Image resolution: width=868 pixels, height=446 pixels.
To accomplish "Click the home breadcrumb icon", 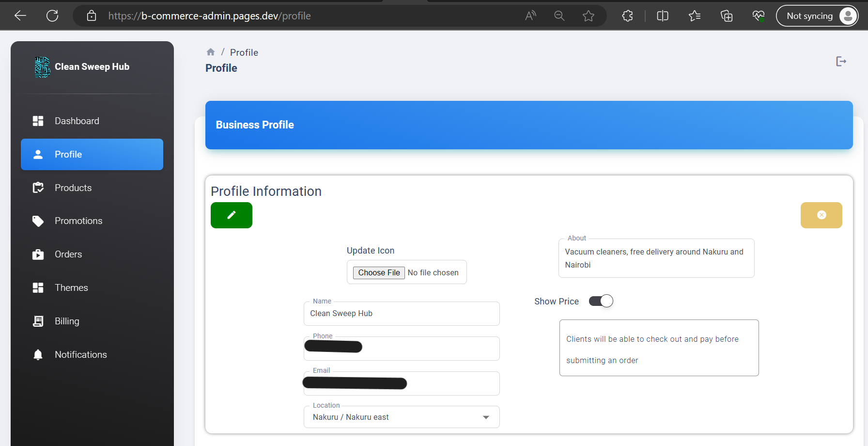I will click(x=211, y=52).
